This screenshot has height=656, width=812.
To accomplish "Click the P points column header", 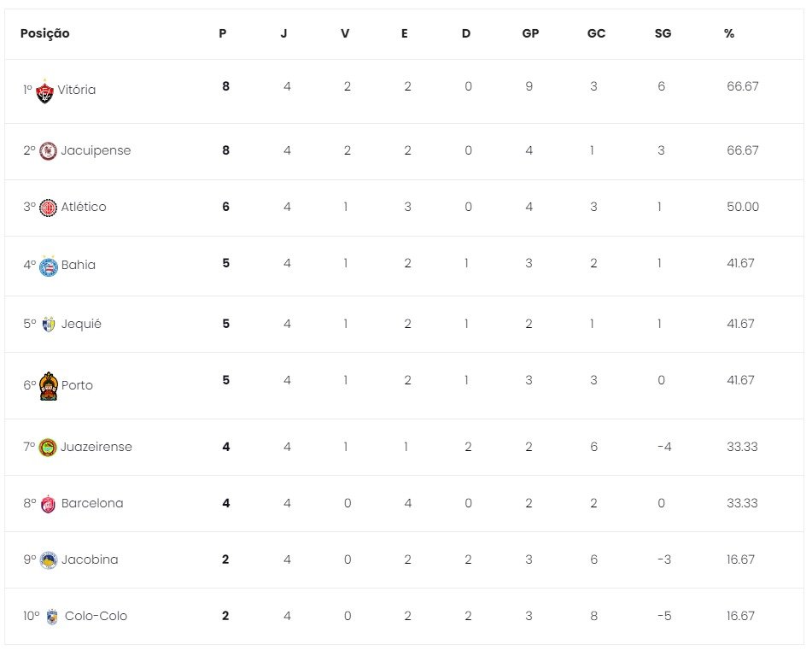I will tap(223, 33).
